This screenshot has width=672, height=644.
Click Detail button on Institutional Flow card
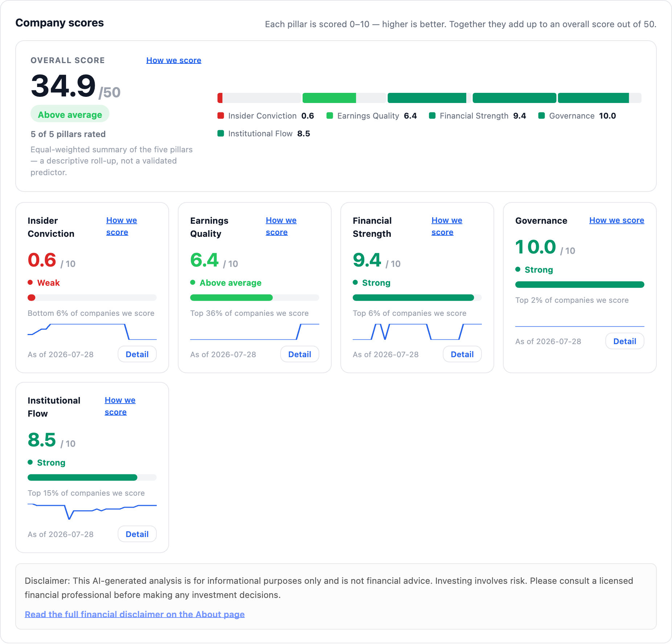pyautogui.click(x=137, y=534)
